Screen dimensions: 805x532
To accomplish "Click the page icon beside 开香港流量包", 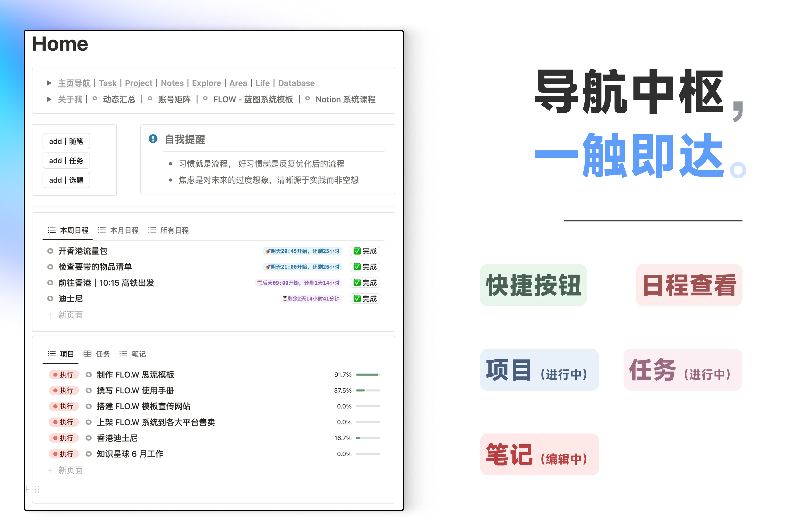I will pyautogui.click(x=50, y=251).
